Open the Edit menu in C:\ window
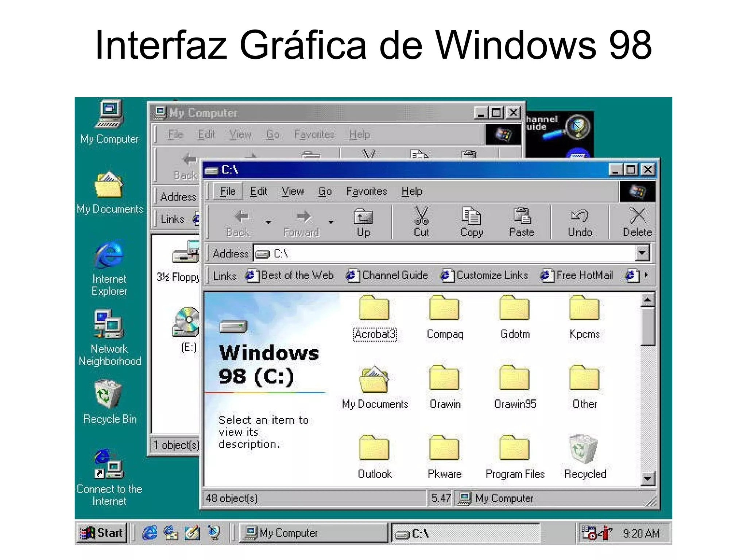 [x=259, y=191]
